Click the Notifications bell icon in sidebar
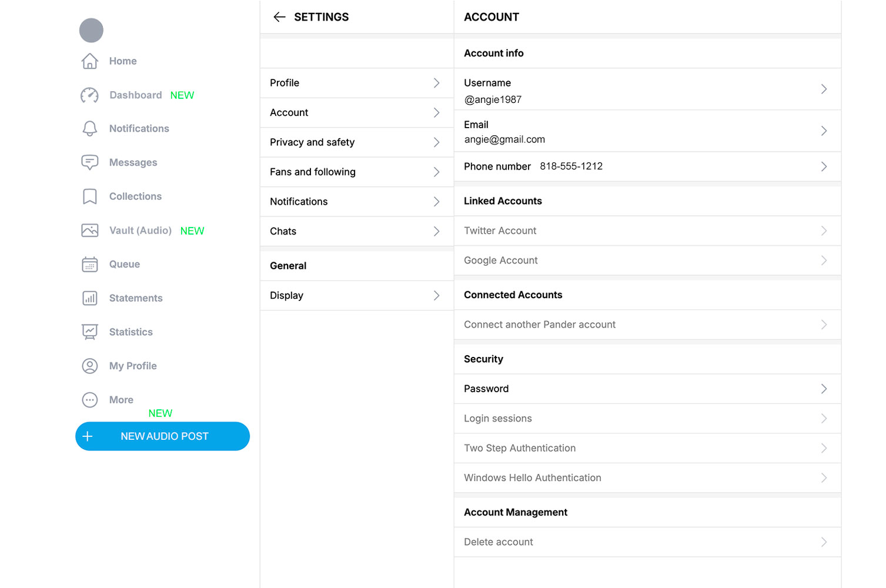The height and width of the screenshot is (588, 886). (89, 129)
